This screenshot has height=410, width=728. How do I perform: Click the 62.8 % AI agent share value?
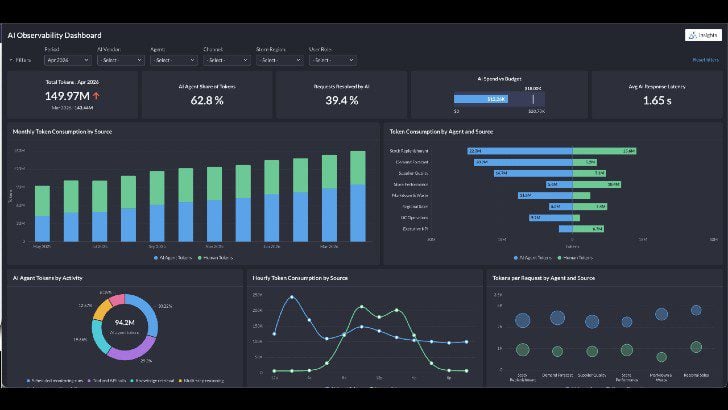point(207,100)
